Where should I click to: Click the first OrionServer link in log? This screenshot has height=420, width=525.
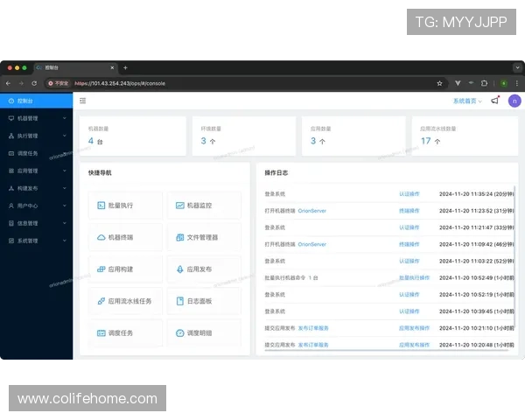click(x=313, y=211)
